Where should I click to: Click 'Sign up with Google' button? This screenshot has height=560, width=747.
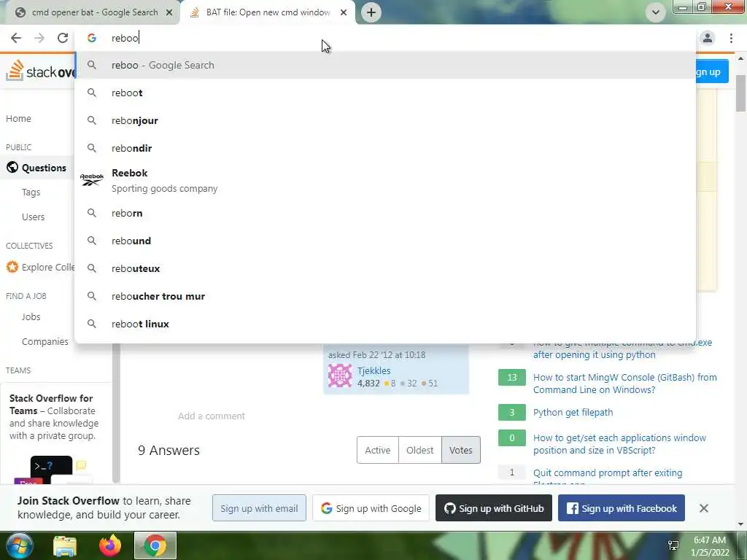coord(371,508)
